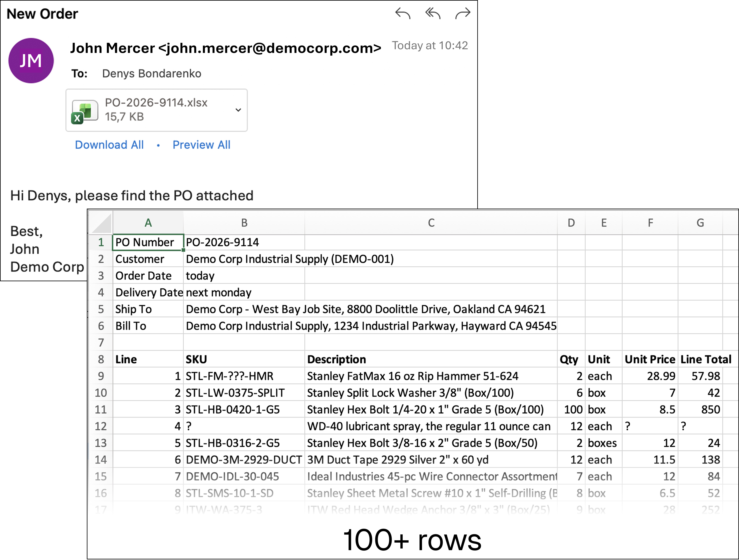739x560 pixels.
Task: Open the PO-2026-9114.xlsx attachment
Action: (156, 110)
